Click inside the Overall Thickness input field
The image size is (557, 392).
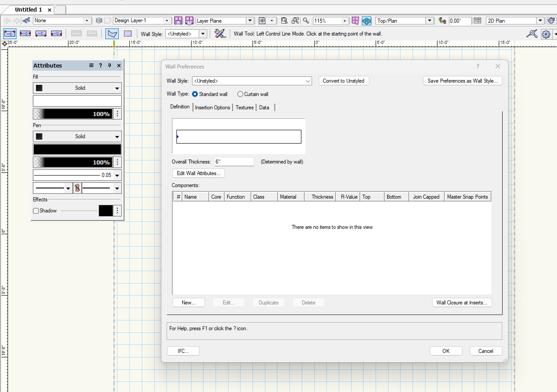(x=233, y=161)
